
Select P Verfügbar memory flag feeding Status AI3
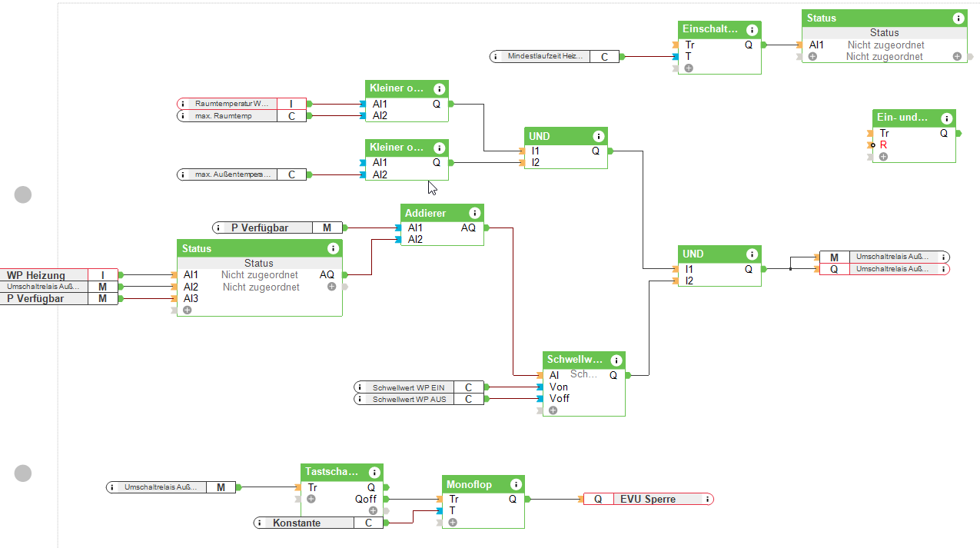58,299
